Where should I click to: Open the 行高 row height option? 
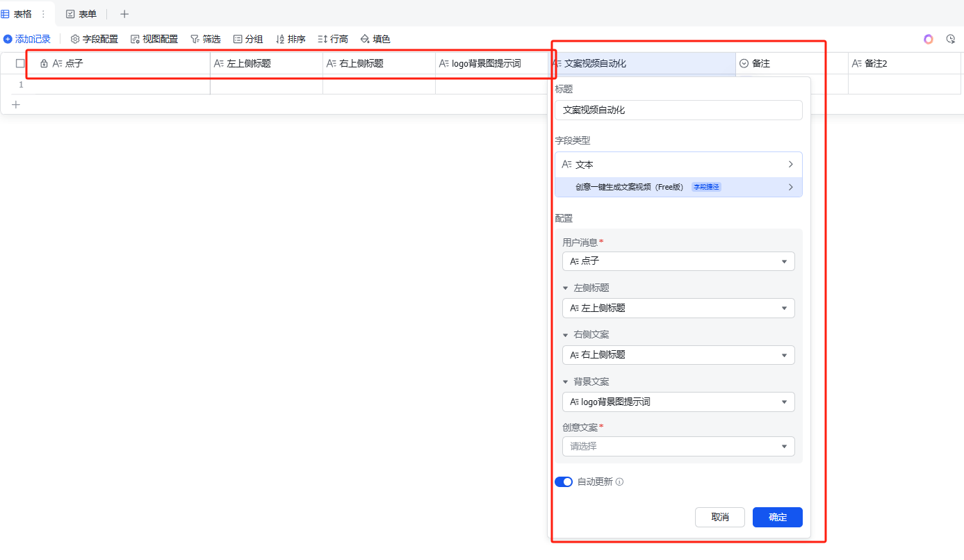(333, 39)
